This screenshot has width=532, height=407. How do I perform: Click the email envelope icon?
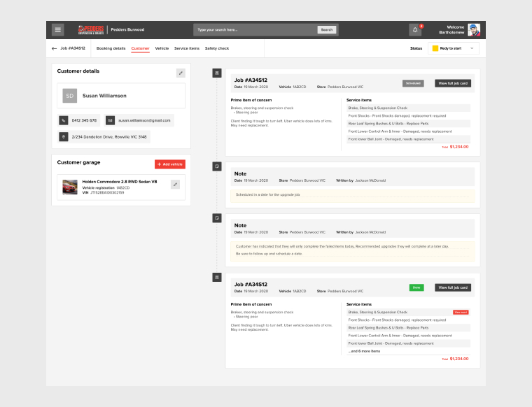coord(110,120)
